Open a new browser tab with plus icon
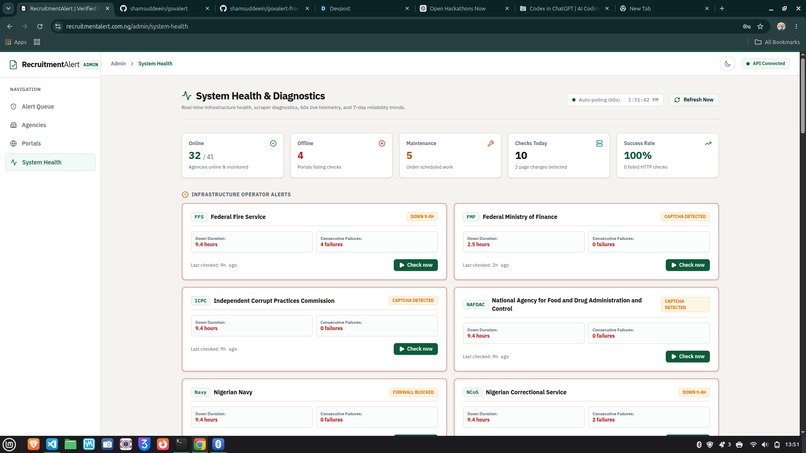The height and width of the screenshot is (453, 806). tap(722, 8)
